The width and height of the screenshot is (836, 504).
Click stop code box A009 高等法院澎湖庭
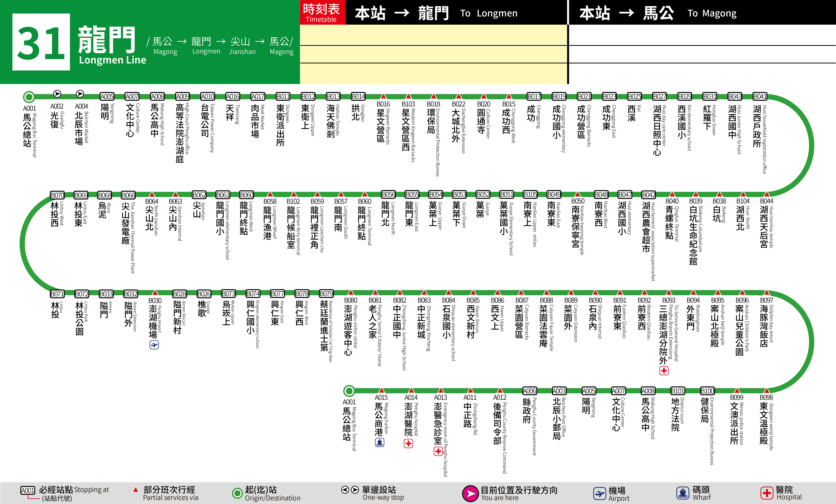[182, 97]
